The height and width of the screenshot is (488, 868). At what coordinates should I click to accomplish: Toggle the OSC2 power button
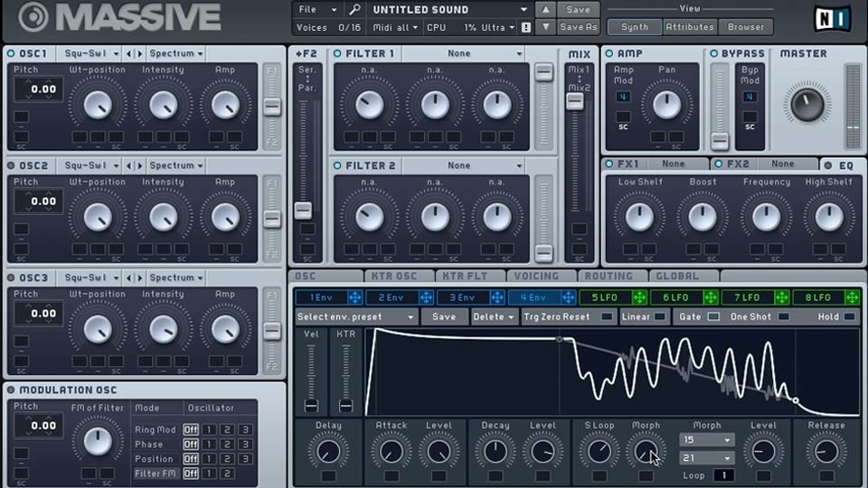pyautogui.click(x=11, y=165)
